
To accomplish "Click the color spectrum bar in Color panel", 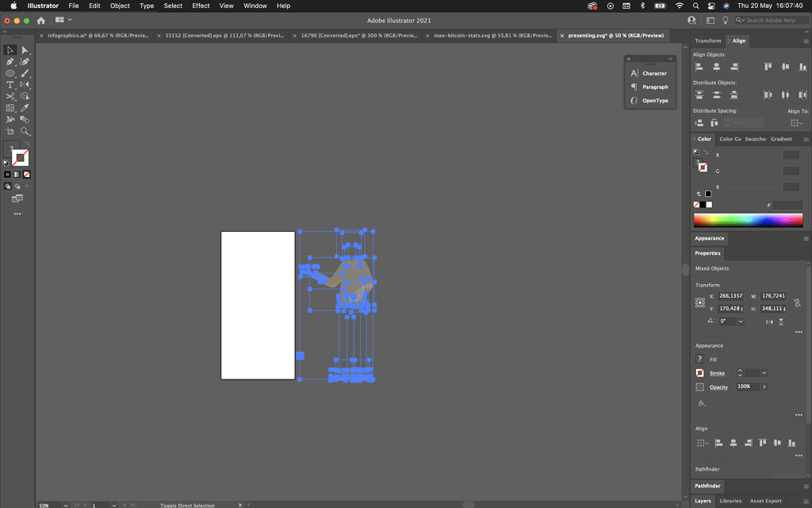I will click(748, 221).
